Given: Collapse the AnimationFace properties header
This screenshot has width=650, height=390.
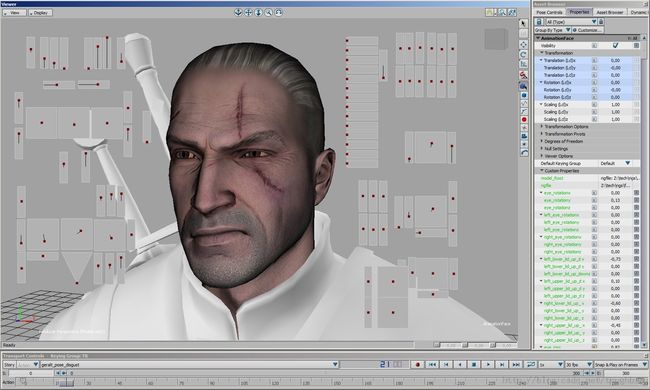Looking at the screenshot, I should pos(538,38).
